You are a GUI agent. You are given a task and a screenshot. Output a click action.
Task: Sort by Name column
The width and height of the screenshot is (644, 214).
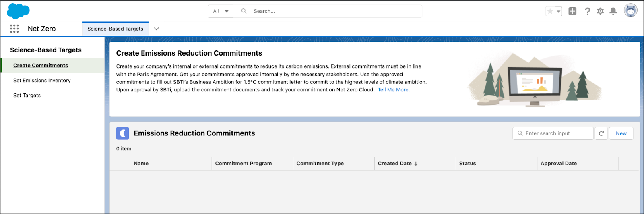point(141,163)
